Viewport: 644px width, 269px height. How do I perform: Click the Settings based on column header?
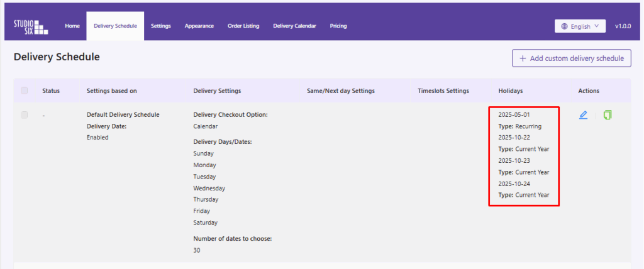111,91
